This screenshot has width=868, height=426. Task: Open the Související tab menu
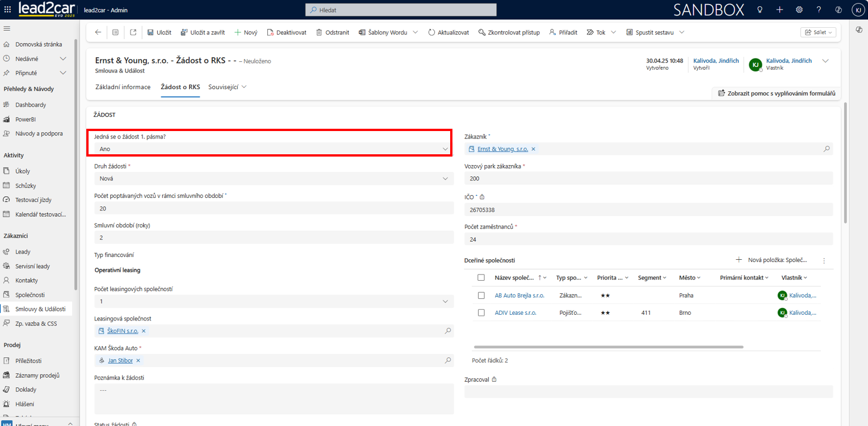[x=227, y=87]
